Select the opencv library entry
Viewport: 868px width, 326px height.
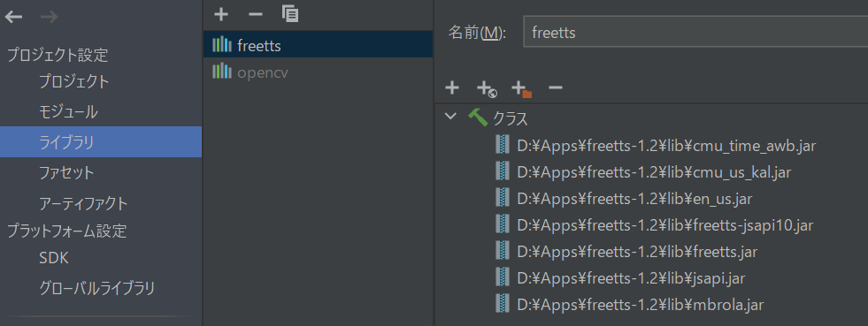[318, 72]
